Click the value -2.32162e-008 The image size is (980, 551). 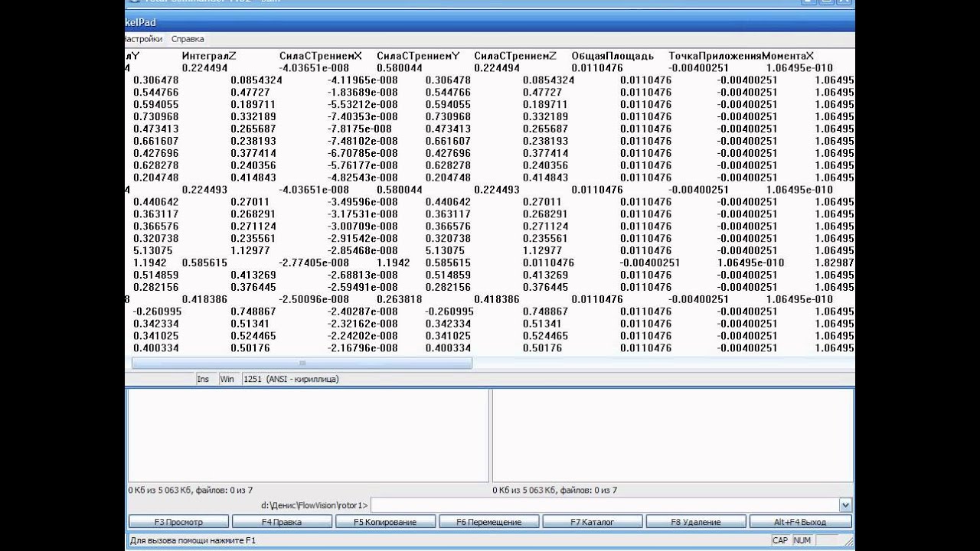tap(363, 324)
